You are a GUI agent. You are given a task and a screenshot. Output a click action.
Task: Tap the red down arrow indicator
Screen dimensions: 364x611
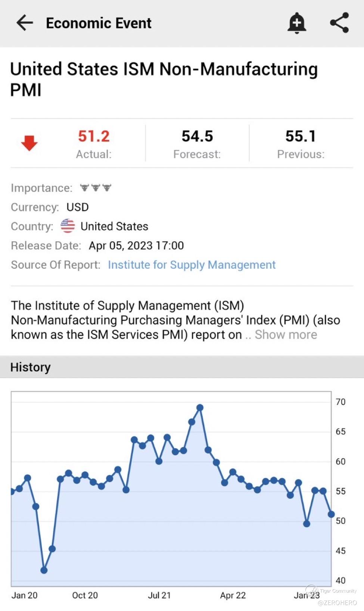pyautogui.click(x=29, y=143)
